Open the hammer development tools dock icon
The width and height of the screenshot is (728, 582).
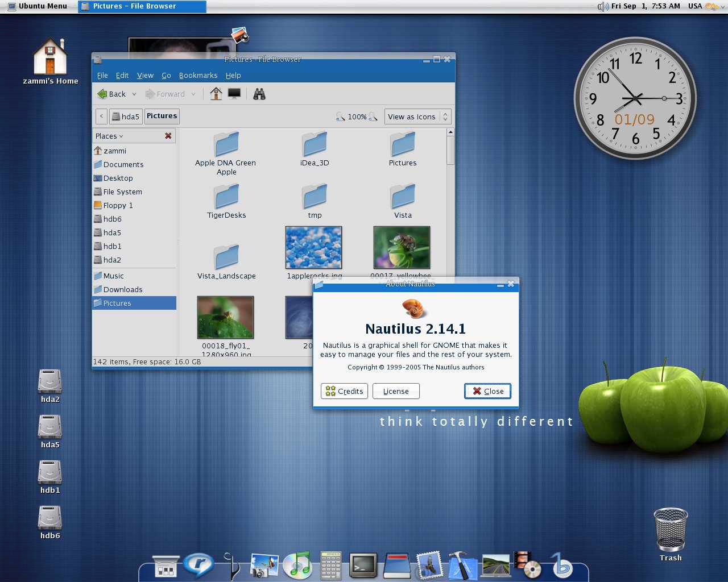(x=462, y=566)
